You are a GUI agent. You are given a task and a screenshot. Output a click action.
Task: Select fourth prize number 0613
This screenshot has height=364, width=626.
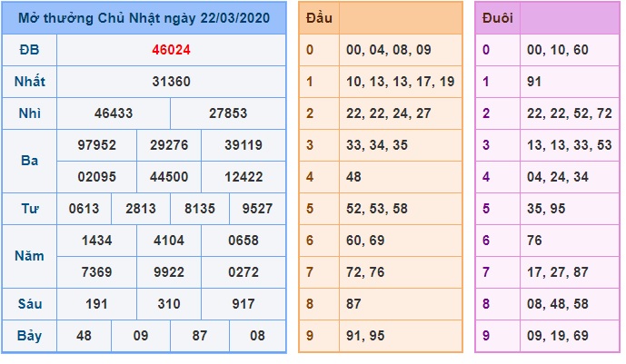pos(84,209)
